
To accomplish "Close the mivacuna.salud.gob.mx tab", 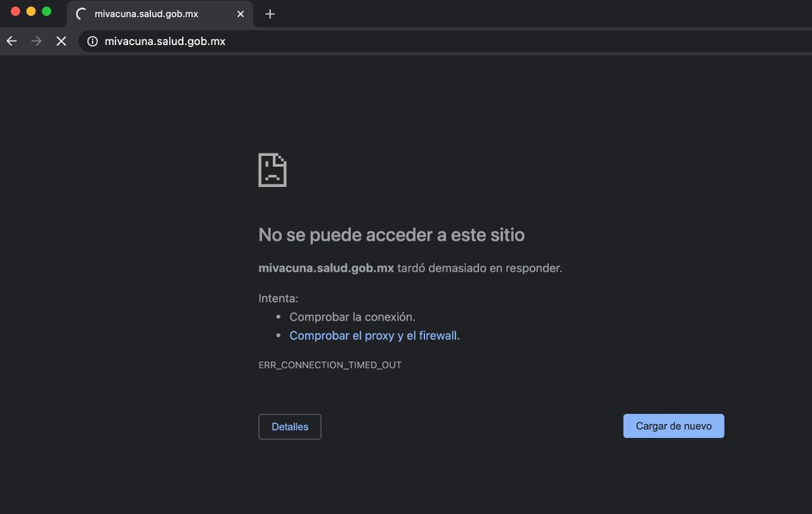I will coord(240,14).
